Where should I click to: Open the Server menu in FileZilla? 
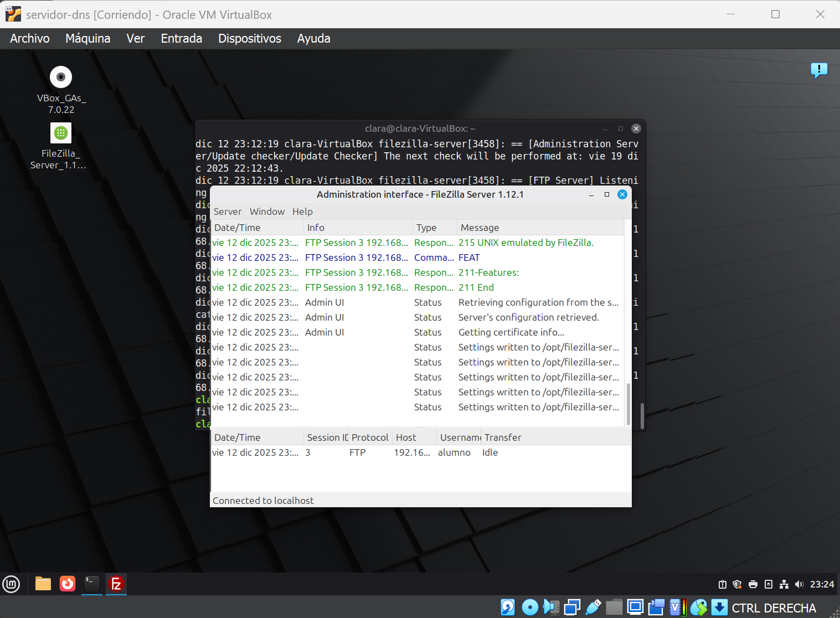tap(227, 212)
